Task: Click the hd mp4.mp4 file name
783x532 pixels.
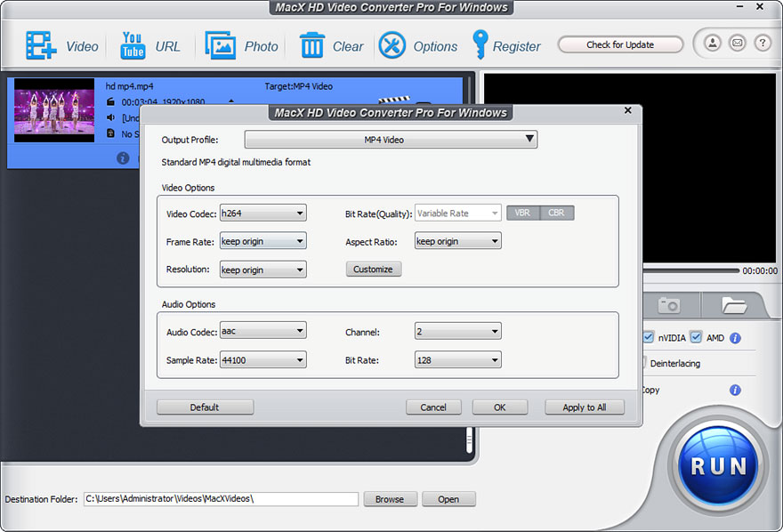Action: pyautogui.click(x=129, y=86)
